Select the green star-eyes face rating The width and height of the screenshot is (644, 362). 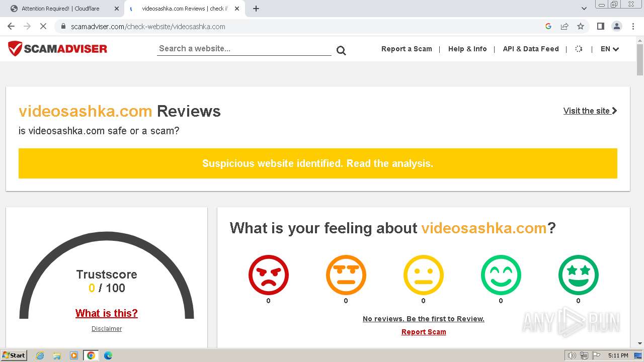pyautogui.click(x=578, y=275)
